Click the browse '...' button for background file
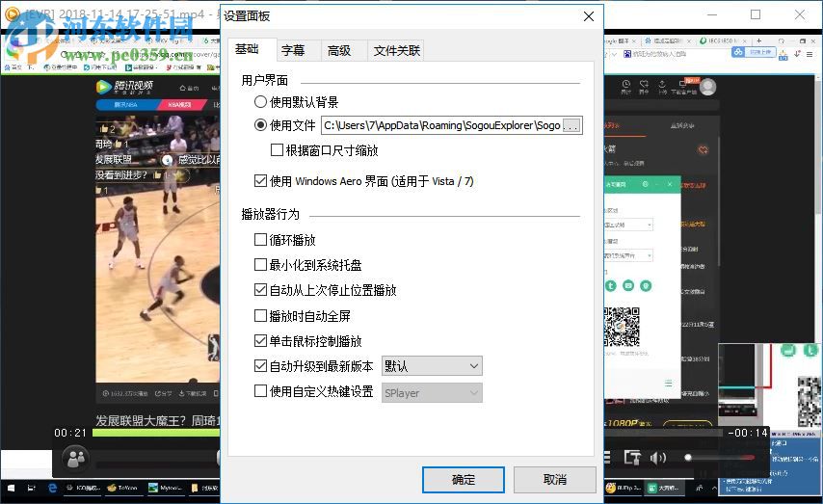The height and width of the screenshot is (504, 823). (571, 125)
